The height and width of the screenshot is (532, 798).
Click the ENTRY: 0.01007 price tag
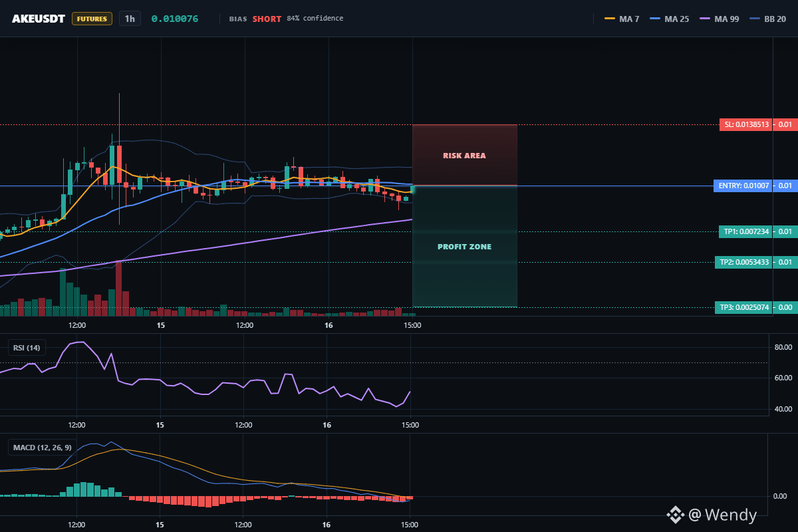tap(743, 186)
